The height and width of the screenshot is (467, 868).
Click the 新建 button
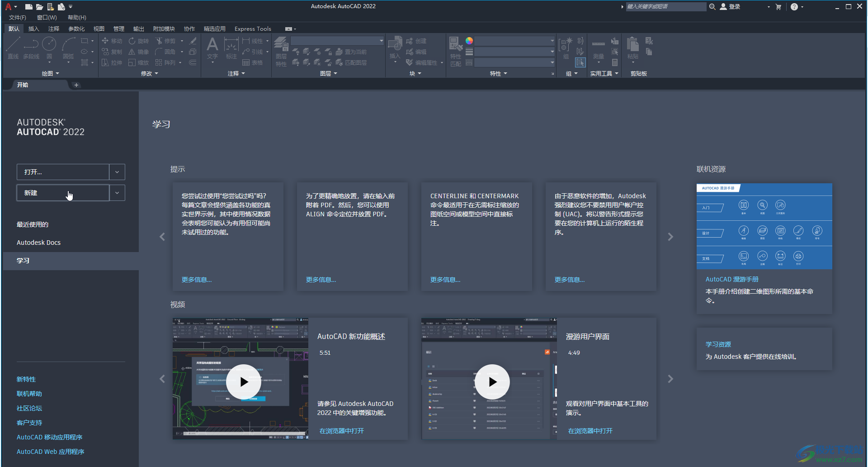(x=63, y=193)
